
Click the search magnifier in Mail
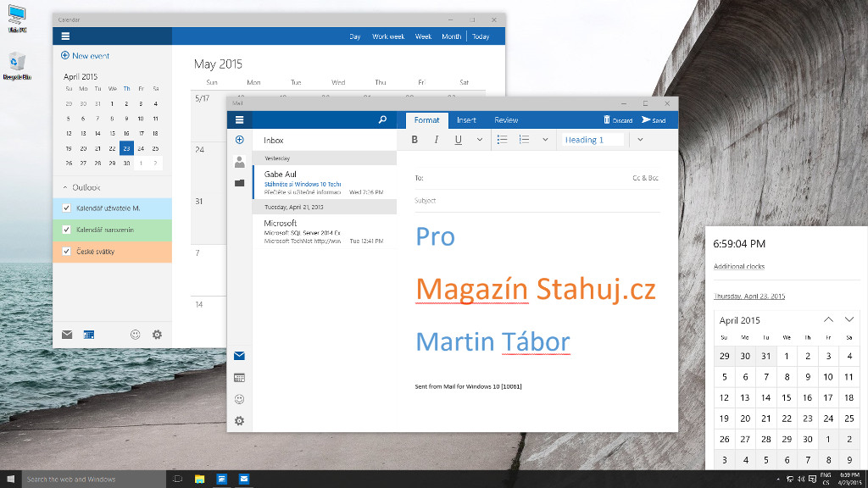point(382,119)
